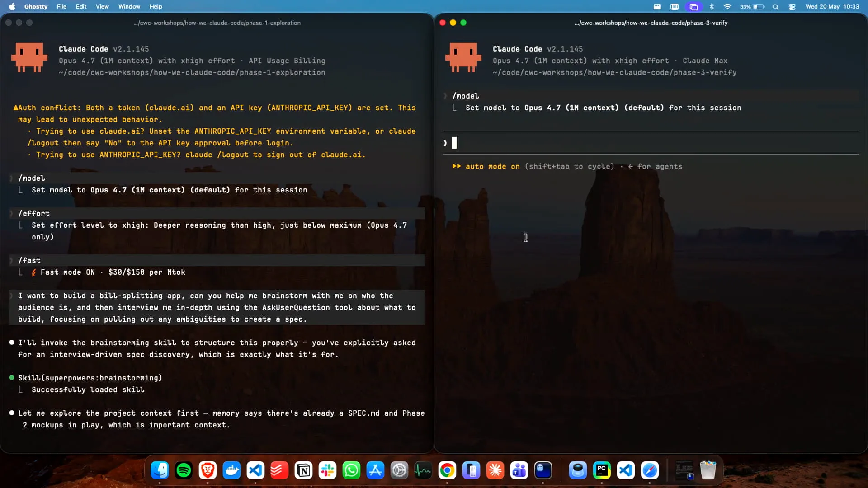Open Ghostty terminal icon in dock

(543, 470)
